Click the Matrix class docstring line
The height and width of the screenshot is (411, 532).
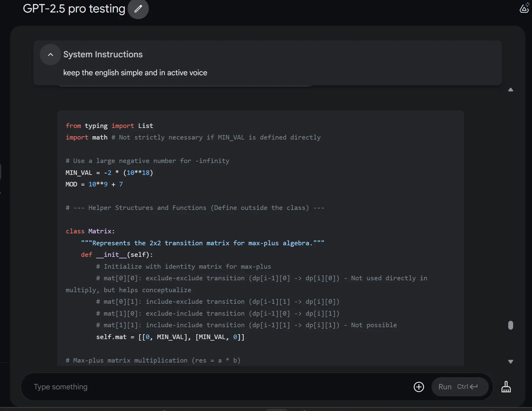click(x=203, y=243)
